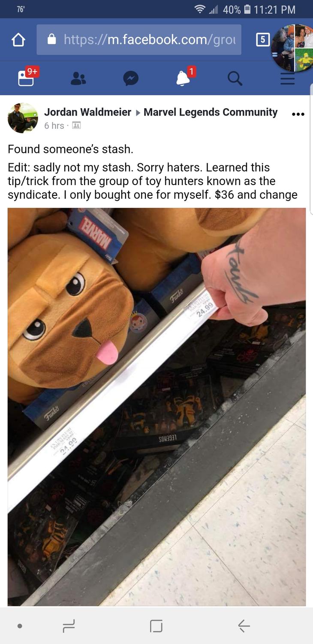Open Messenger icon
This screenshot has width=313, height=644.
click(x=131, y=78)
